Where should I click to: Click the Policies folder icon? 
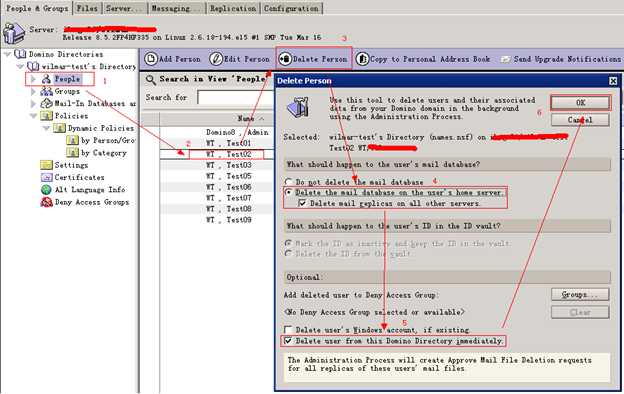pos(46,116)
